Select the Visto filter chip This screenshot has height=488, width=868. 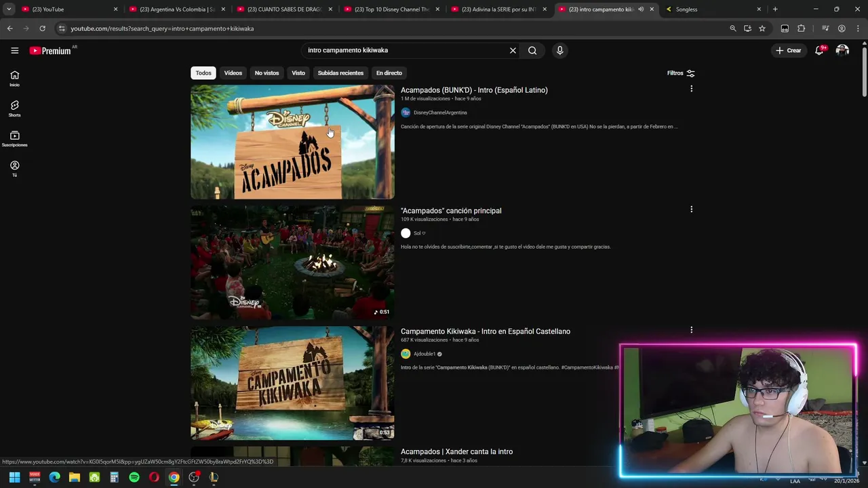tap(298, 73)
